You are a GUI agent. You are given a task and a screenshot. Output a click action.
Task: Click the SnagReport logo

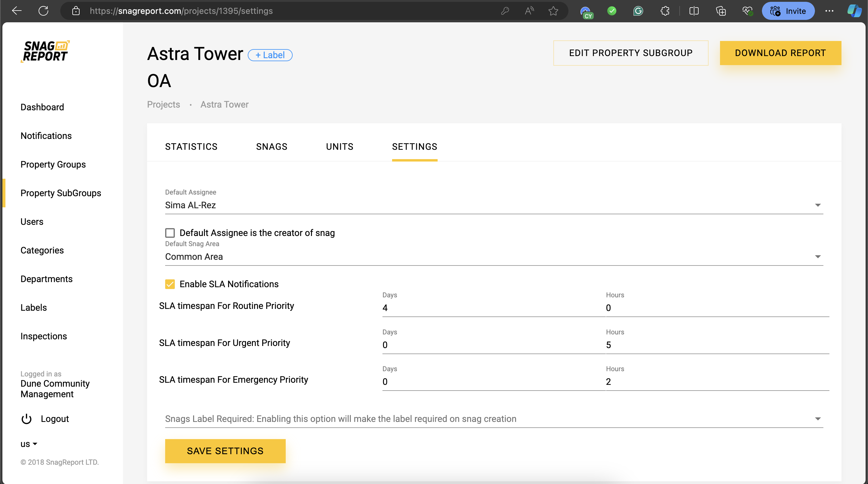coord(45,51)
